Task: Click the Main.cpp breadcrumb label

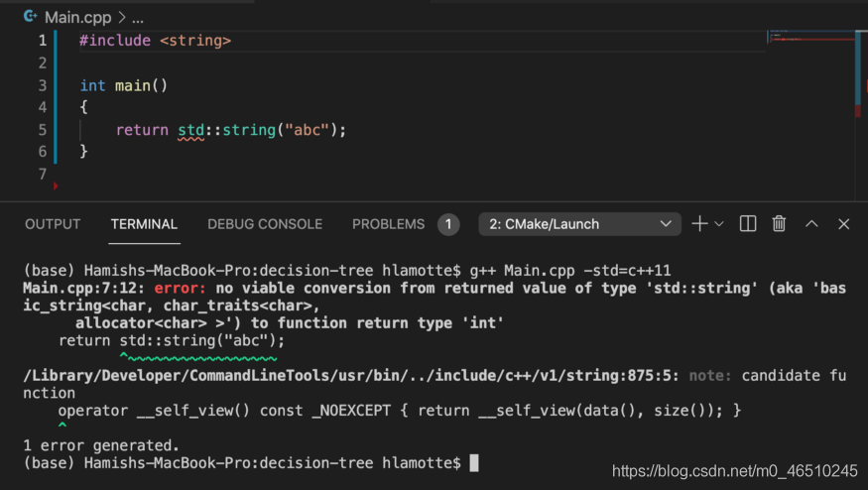Action: [x=78, y=17]
